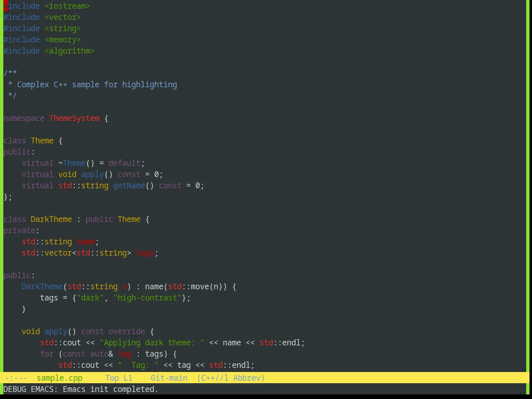Click the ~Theme destructor name
This screenshot has width=532, height=399.
coord(72,163)
